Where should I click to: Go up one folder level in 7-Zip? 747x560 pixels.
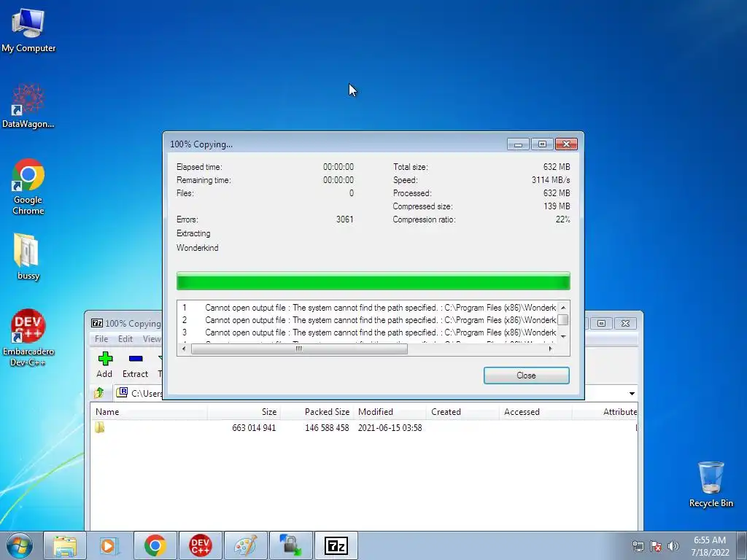tap(99, 393)
